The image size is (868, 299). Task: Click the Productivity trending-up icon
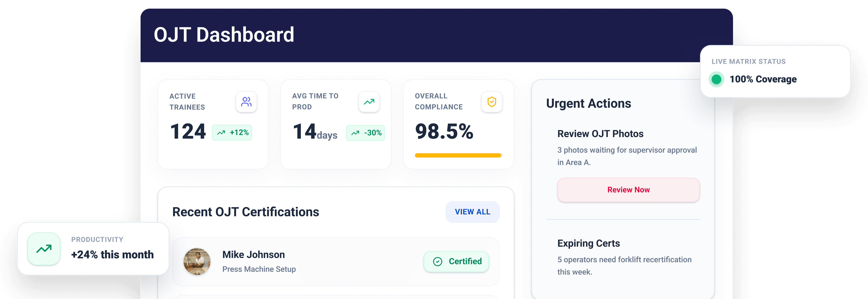point(44,249)
